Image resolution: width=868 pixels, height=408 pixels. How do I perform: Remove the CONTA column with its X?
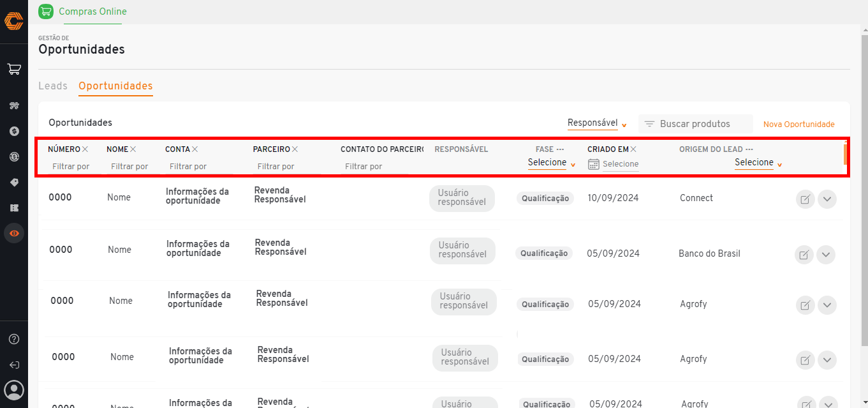click(195, 149)
